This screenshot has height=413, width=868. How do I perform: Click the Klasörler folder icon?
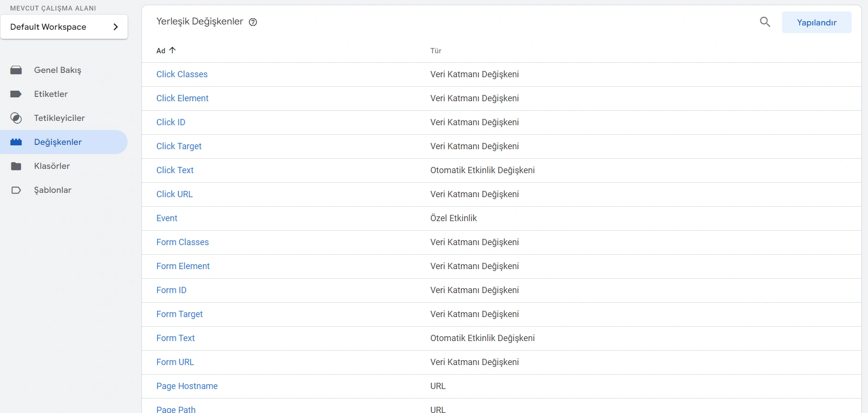(x=16, y=166)
